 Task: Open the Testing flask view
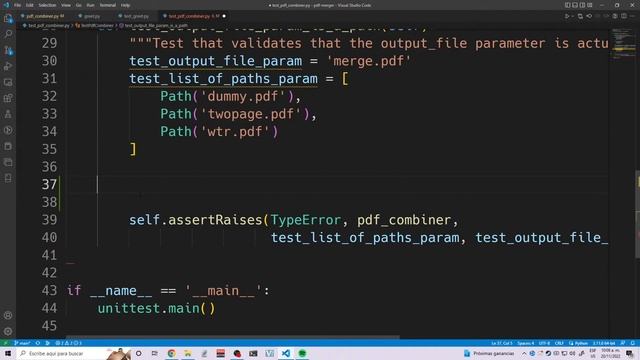click(8, 114)
